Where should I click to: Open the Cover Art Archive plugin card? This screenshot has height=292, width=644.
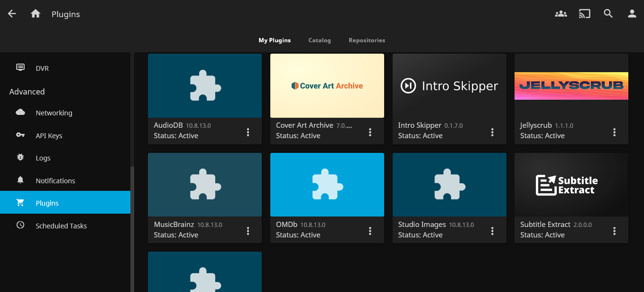[x=327, y=85]
